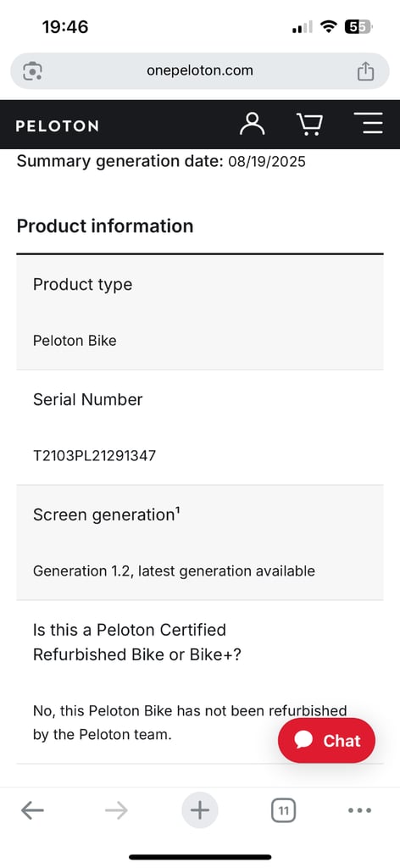Open the shopping cart
This screenshot has width=400, height=868.
(310, 124)
